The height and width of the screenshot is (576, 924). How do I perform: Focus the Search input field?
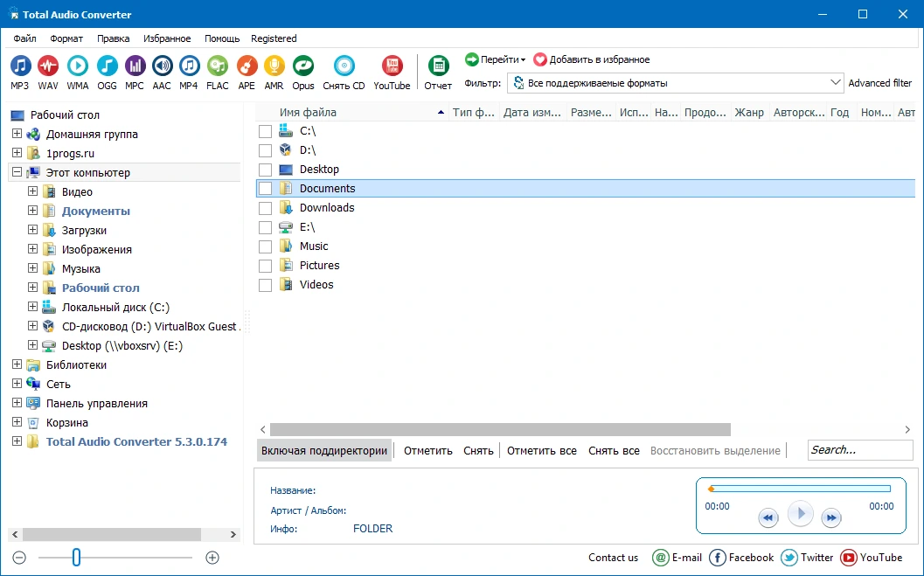(860, 450)
